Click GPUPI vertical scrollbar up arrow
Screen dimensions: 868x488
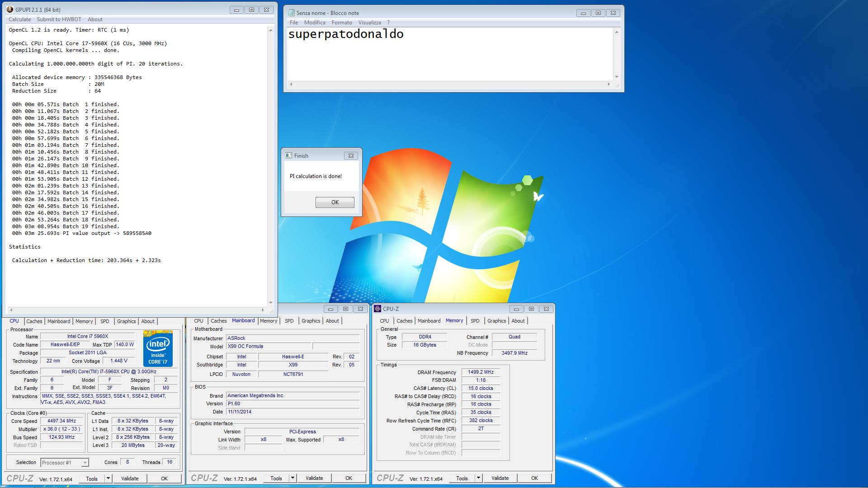tap(271, 30)
